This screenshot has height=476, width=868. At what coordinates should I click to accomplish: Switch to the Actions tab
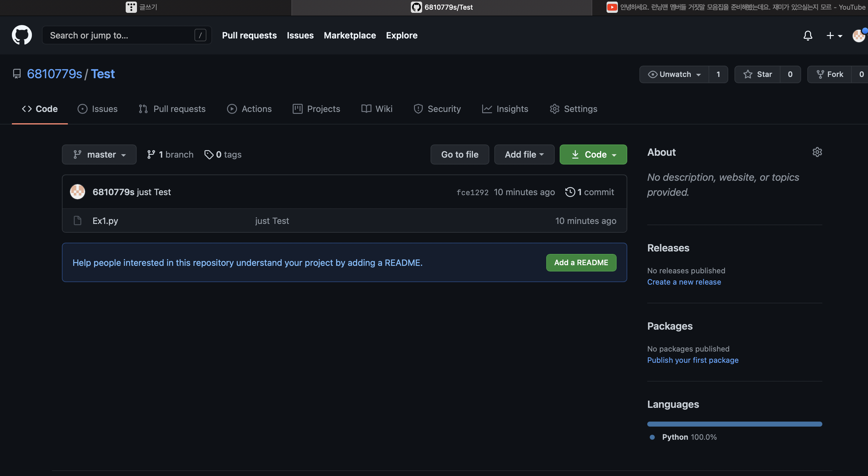point(249,109)
